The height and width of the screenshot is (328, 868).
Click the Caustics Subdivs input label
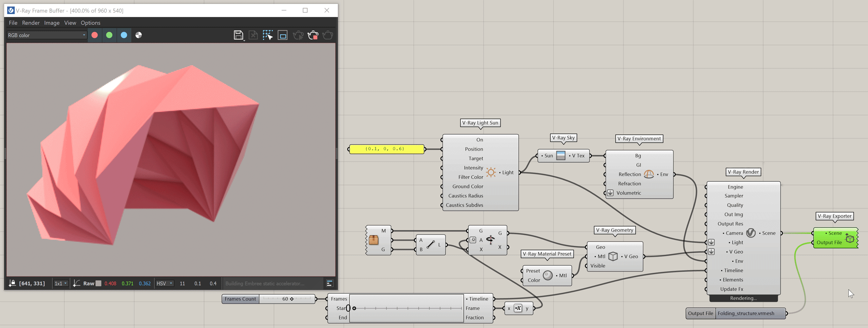[464, 205]
